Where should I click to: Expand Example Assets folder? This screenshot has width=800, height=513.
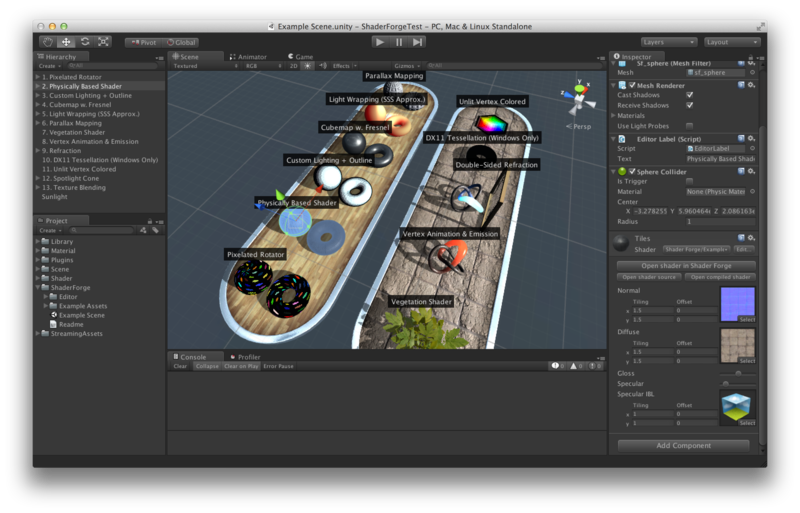(46, 306)
